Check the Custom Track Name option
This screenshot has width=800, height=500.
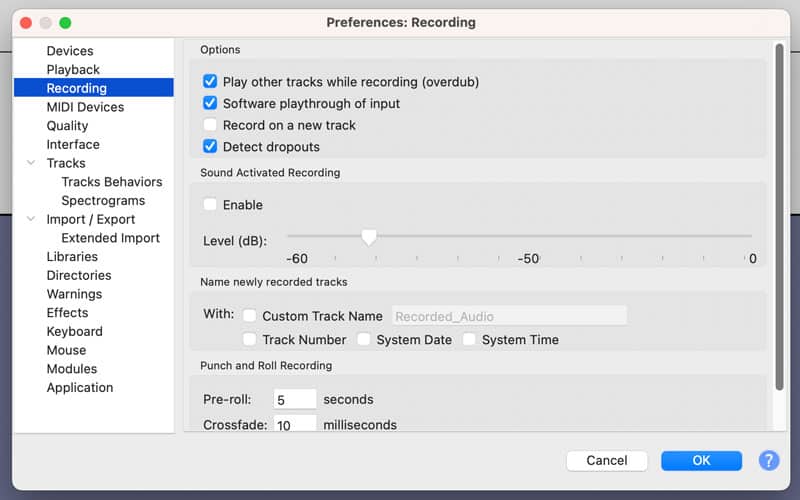(250, 316)
